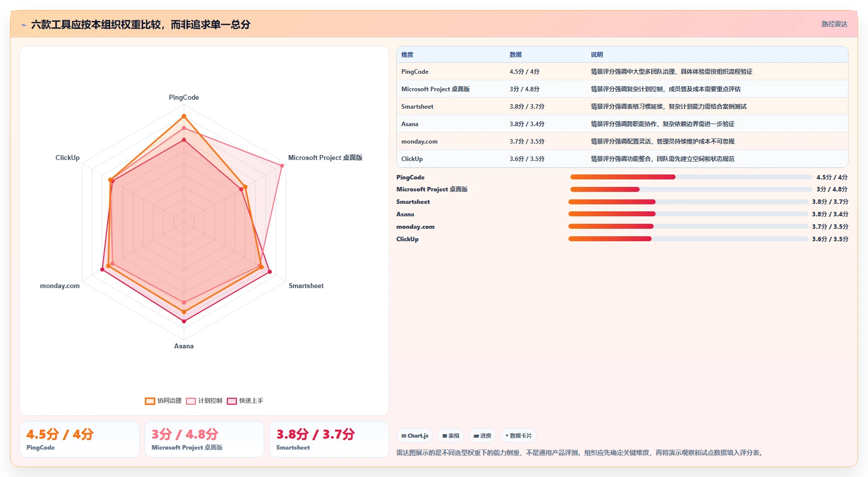Open the Smartsheet 3.8分 / 3.7分 score card

point(329,439)
